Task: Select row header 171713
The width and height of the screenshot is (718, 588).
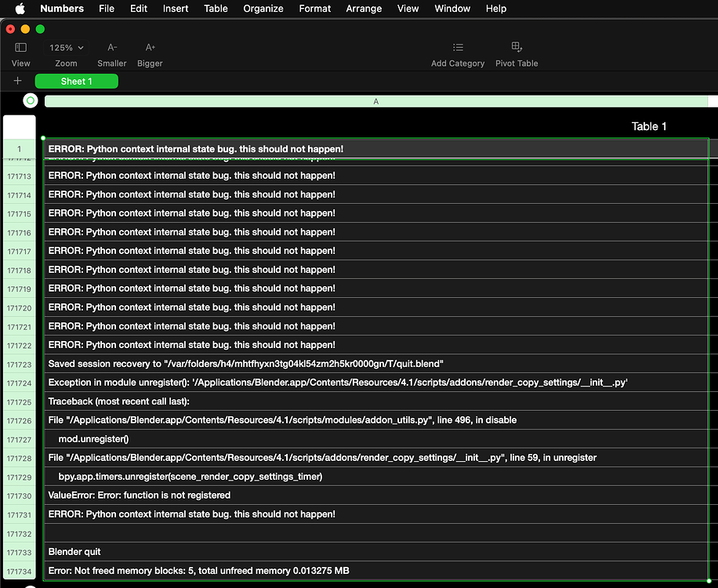Action: tap(20, 176)
